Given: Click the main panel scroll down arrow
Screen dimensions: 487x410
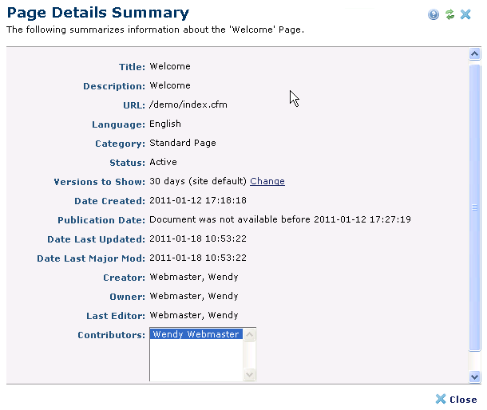Looking at the screenshot, I should (x=474, y=377).
